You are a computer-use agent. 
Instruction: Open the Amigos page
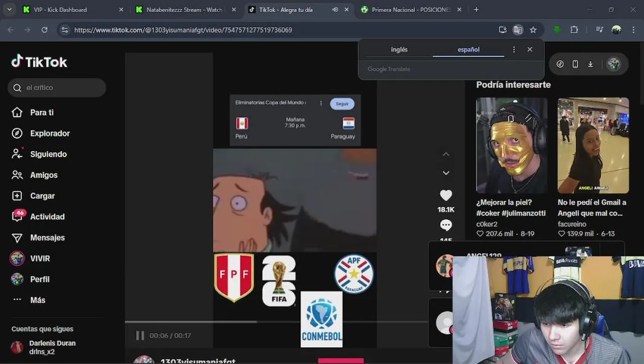pos(34,175)
